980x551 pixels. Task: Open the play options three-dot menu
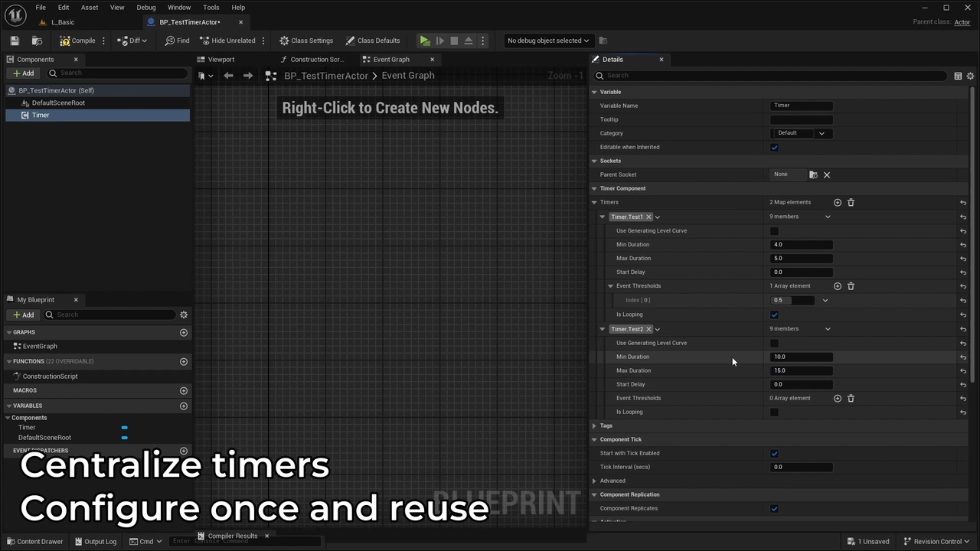(482, 41)
